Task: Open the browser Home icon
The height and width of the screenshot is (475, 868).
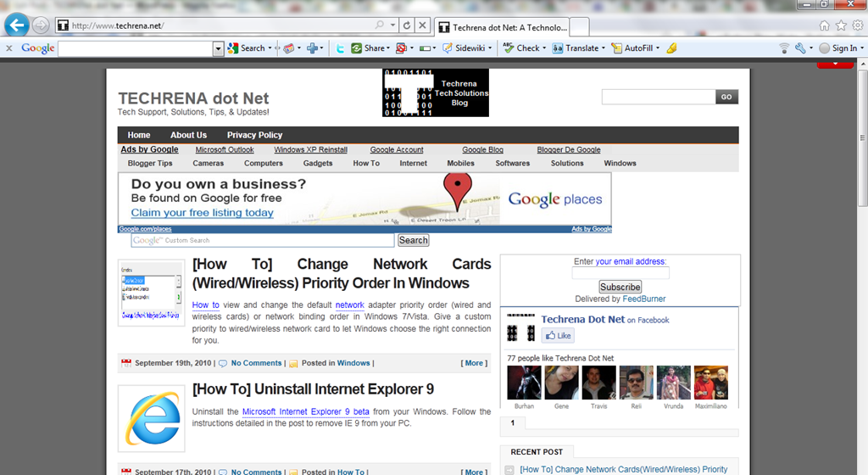Action: pos(824,25)
